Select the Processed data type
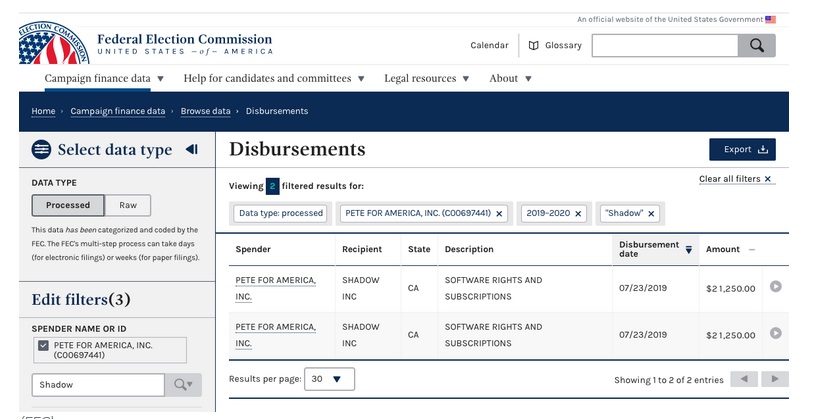 68,205
